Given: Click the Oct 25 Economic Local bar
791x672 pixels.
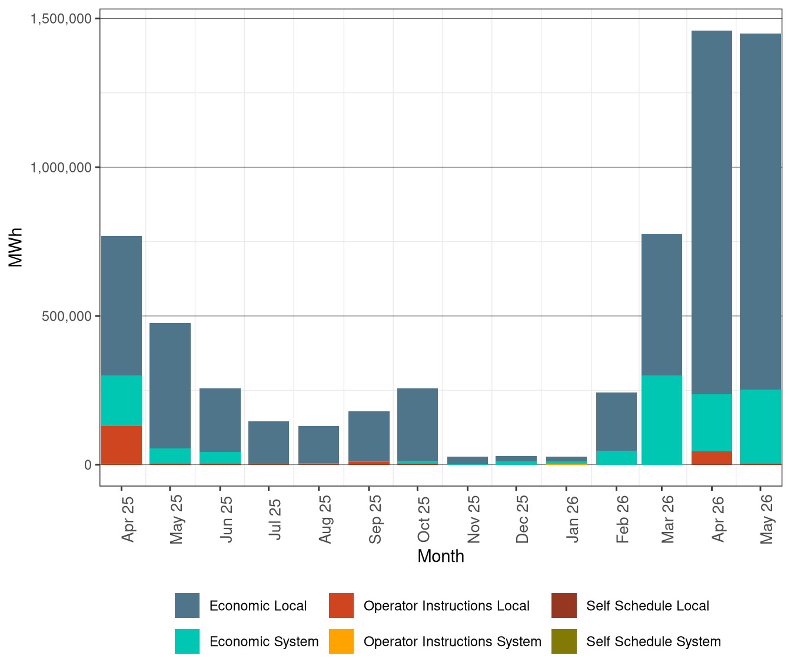Looking at the screenshot, I should 418,424.
